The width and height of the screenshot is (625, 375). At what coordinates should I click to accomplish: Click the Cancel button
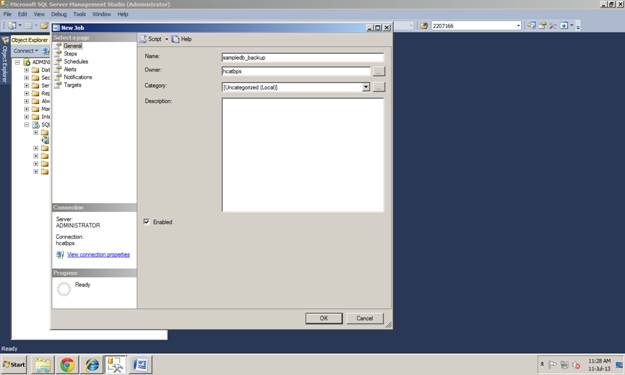pos(365,318)
